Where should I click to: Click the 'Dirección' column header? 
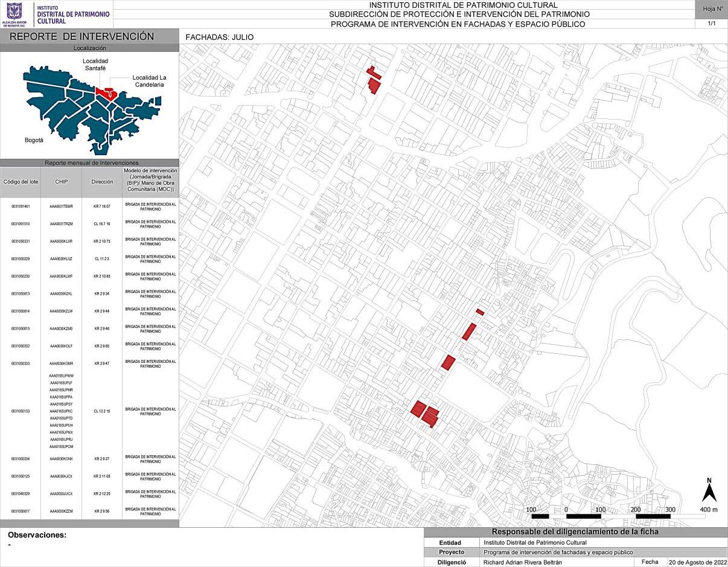[102, 182]
